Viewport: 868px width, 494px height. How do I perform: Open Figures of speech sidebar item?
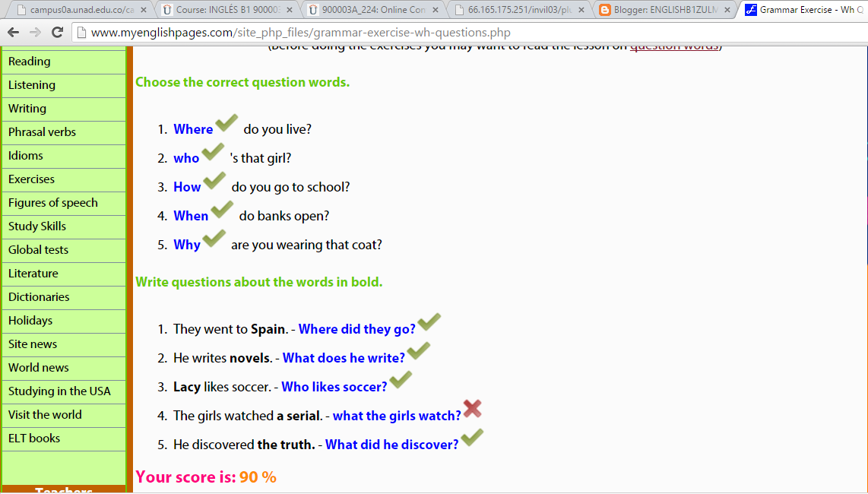(x=64, y=203)
